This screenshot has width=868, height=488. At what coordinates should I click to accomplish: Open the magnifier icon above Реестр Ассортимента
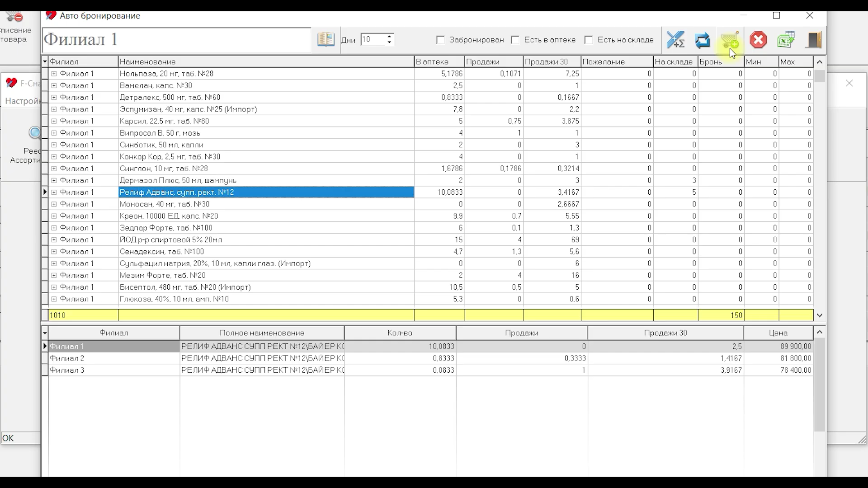pos(35,132)
